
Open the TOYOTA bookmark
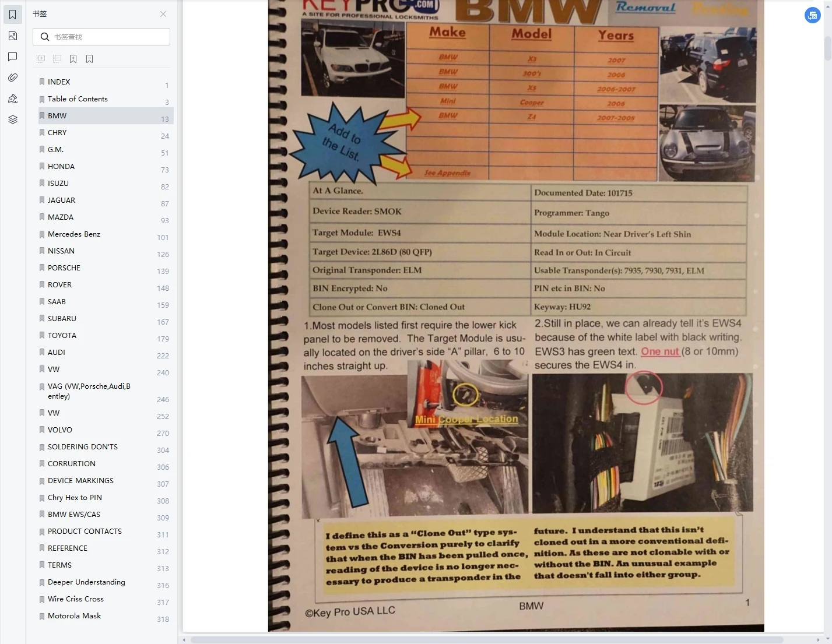coord(106,336)
